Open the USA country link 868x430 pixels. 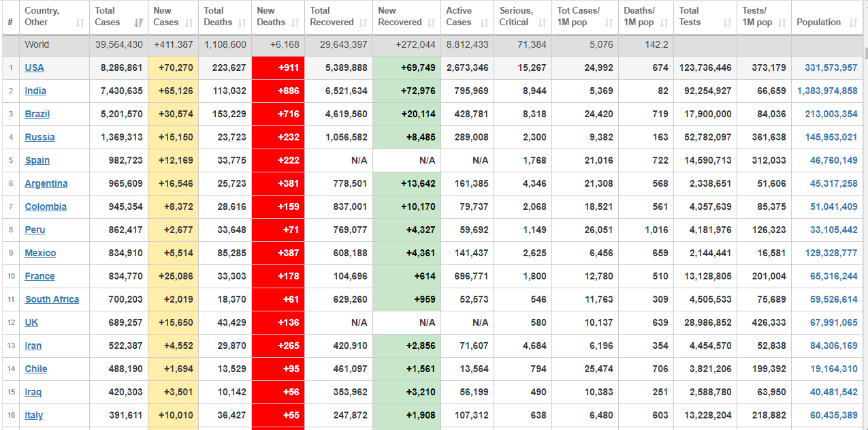[x=35, y=67]
